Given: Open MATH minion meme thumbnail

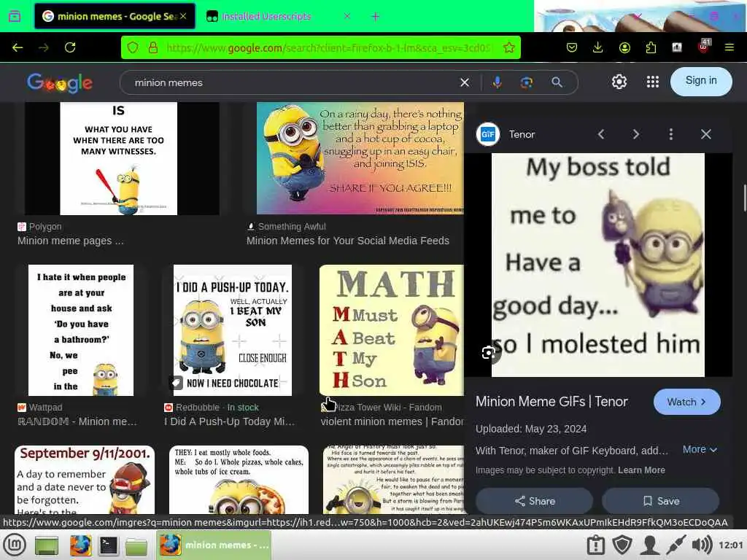Looking at the screenshot, I should pyautogui.click(x=391, y=330).
